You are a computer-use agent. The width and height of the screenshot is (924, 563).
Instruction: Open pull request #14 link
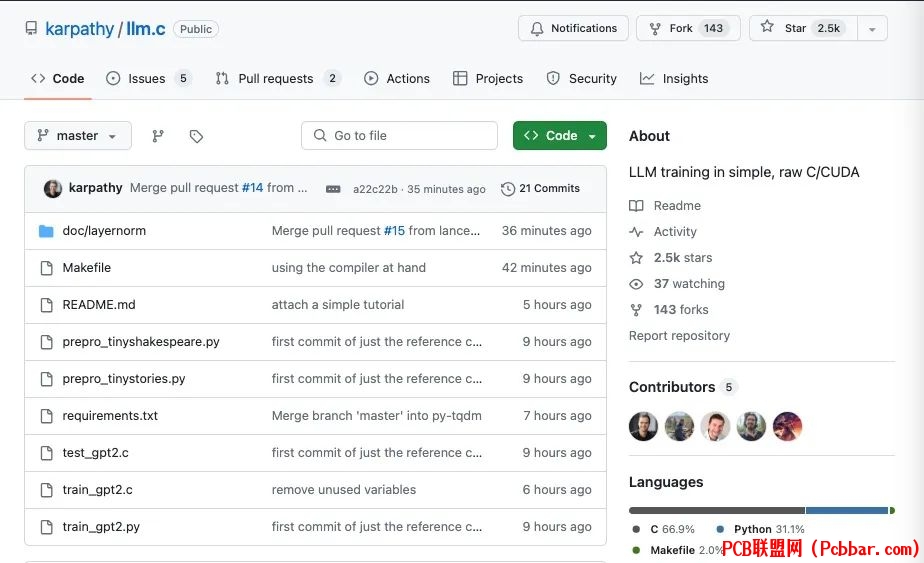tap(252, 188)
